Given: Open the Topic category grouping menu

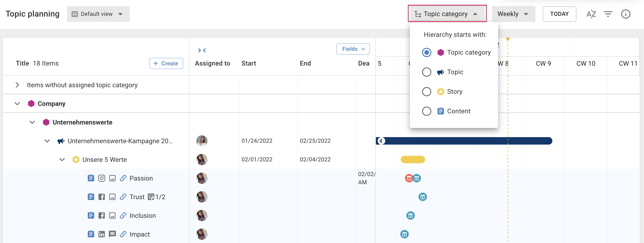Looking at the screenshot, I should point(447,14).
